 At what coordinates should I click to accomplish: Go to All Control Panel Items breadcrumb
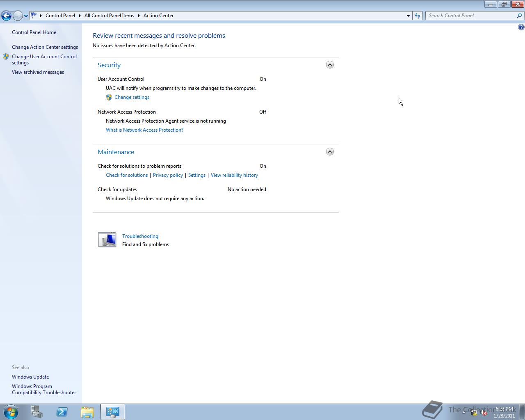109,16
